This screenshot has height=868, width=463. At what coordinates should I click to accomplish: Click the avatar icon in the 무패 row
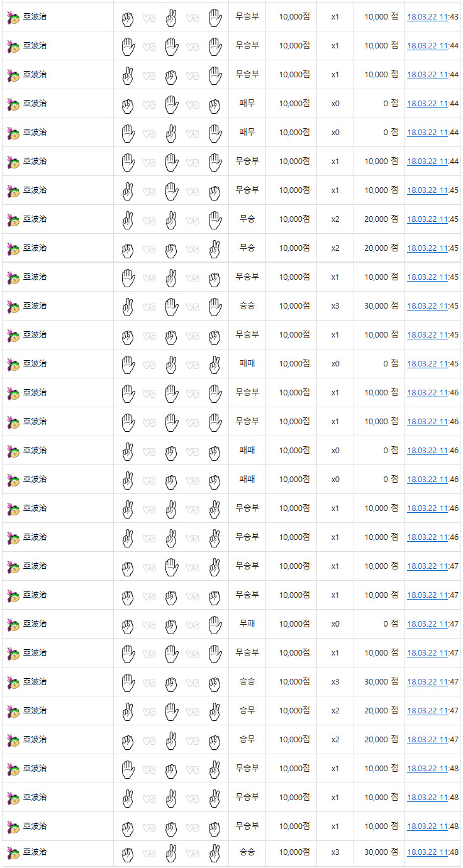click(13, 625)
